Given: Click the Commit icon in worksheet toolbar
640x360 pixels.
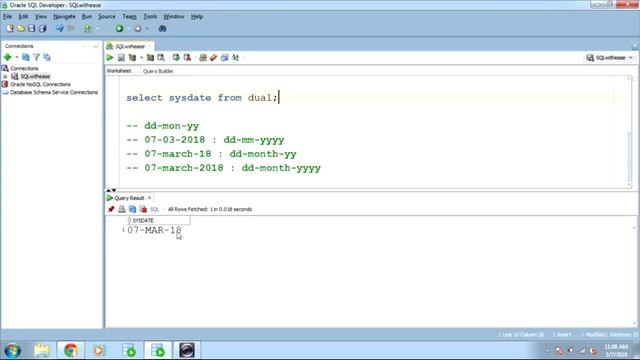Looking at the screenshot, I should tap(176, 58).
